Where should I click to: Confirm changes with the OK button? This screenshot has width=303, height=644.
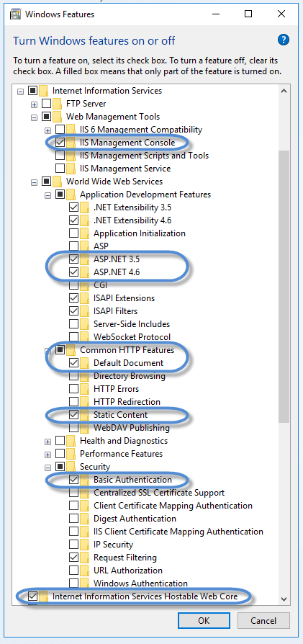(x=204, y=621)
